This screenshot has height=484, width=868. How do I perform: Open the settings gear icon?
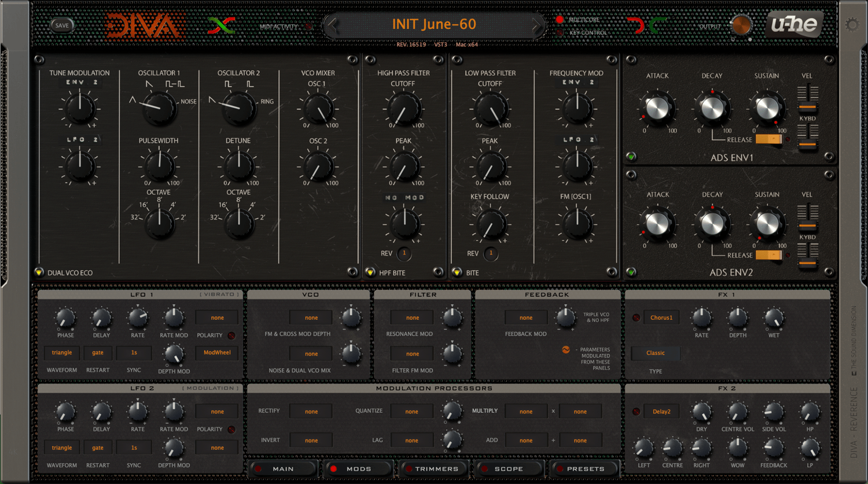(x=852, y=25)
